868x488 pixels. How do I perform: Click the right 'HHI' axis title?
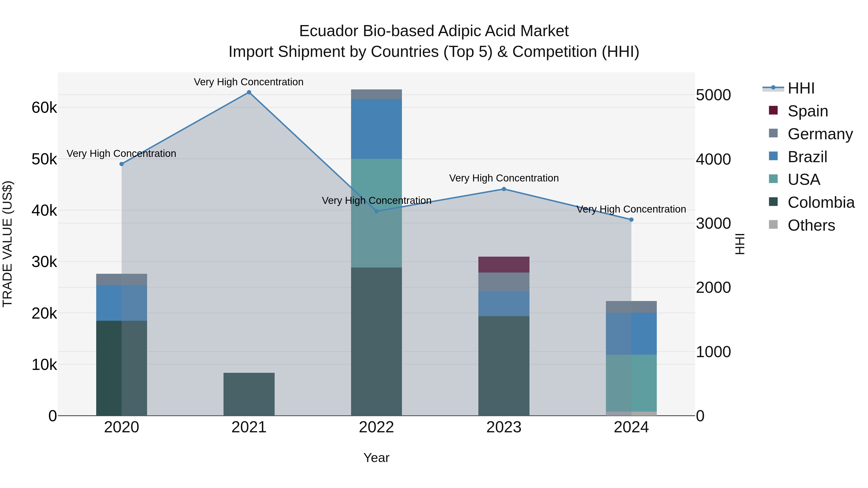(740, 244)
